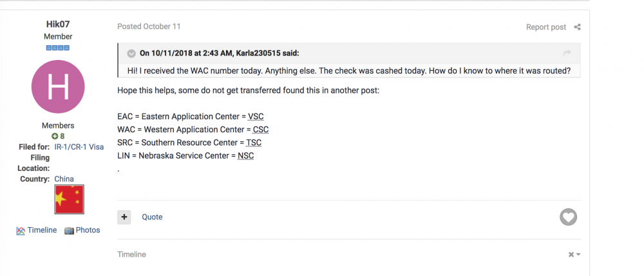Click the Posted October 11 timestamp
Screen dimensions: 644x276
coord(149,26)
